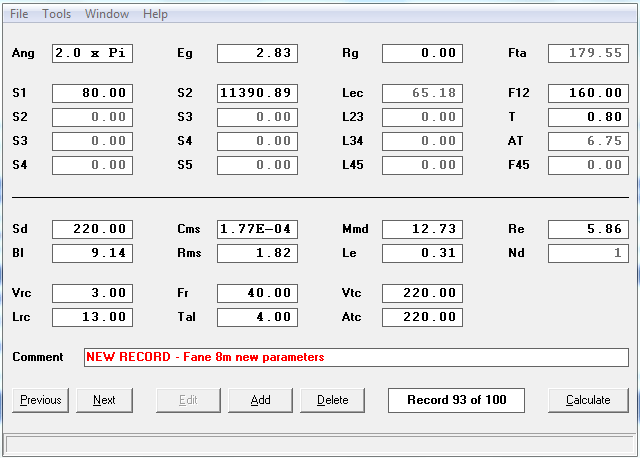The image size is (640, 458).
Task: Open the Tools menu
Action: 57,14
